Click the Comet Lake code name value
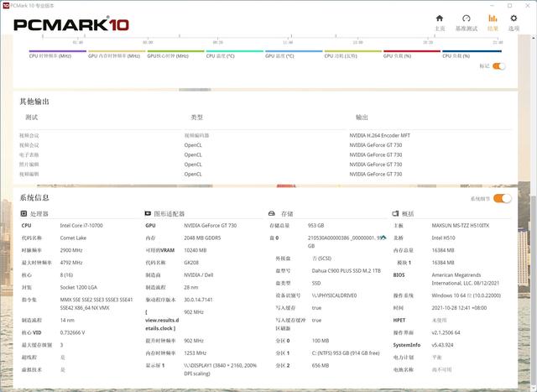The width and height of the screenshot is (537, 392). coord(73,238)
